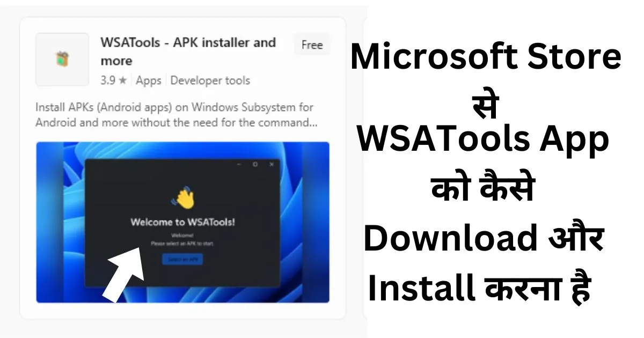
Task: Open the Apps category link
Action: [x=149, y=80]
